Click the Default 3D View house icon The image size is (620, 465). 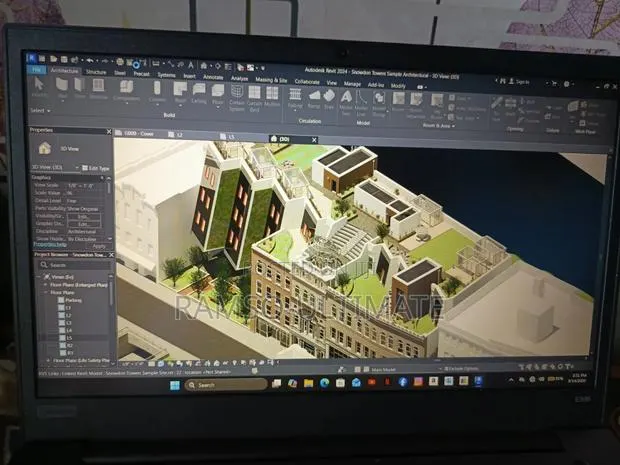(x=204, y=65)
